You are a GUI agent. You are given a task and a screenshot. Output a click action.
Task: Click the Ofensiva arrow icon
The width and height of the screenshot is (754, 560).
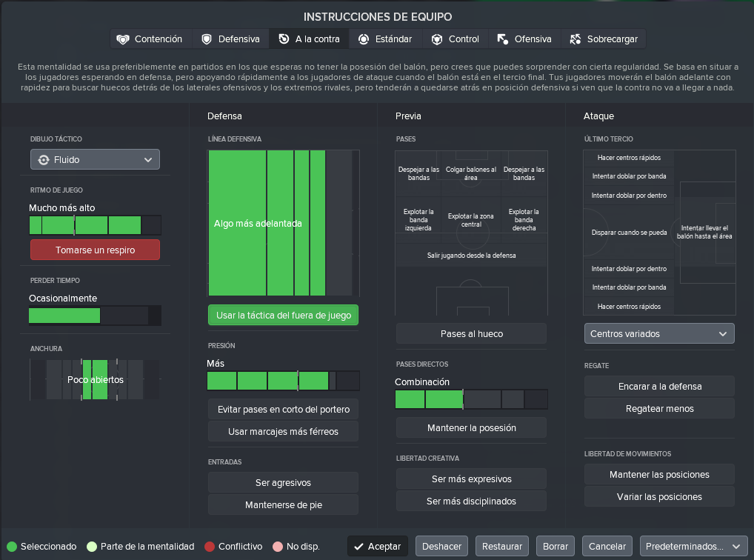[x=502, y=39]
